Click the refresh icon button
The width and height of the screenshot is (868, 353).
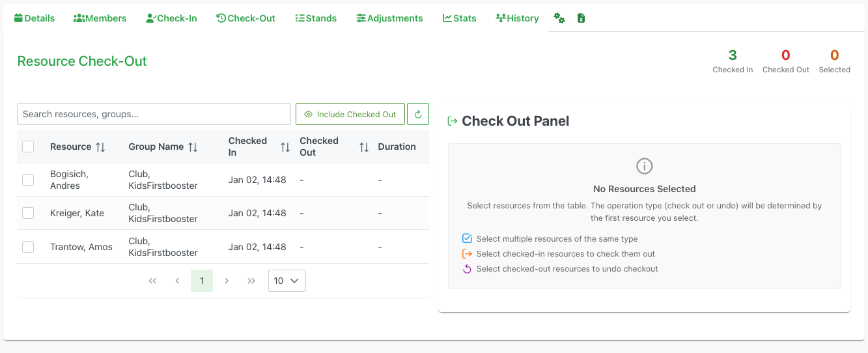(418, 114)
